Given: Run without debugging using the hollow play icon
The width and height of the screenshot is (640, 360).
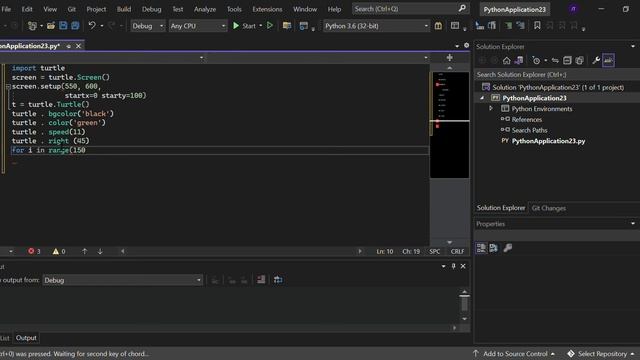Looking at the screenshot, I should [x=270, y=26].
